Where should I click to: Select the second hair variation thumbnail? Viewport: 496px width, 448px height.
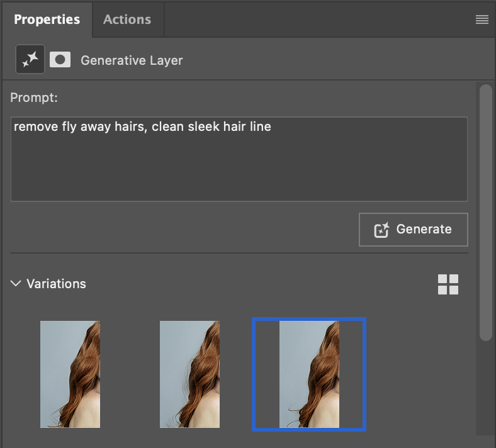[189, 374]
